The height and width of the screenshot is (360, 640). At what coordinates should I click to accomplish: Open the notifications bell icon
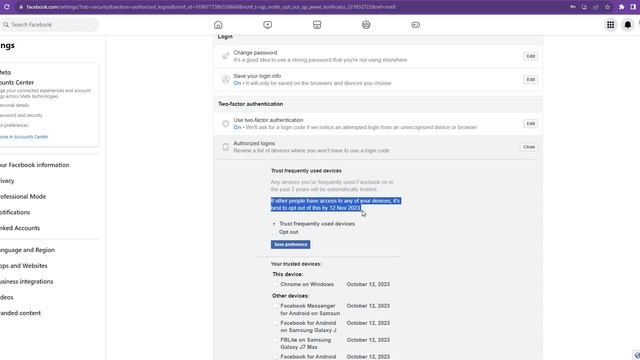pyautogui.click(x=628, y=25)
